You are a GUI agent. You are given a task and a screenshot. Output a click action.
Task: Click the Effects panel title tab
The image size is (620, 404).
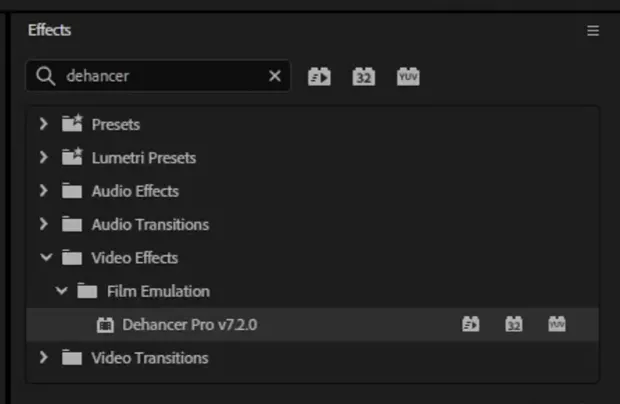[50, 30]
